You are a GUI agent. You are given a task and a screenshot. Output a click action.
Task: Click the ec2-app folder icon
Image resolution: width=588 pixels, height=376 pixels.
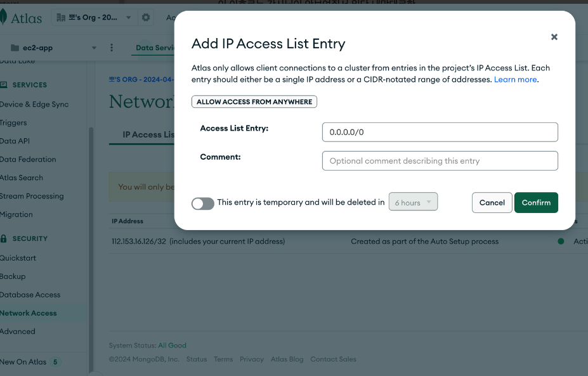pyautogui.click(x=15, y=48)
